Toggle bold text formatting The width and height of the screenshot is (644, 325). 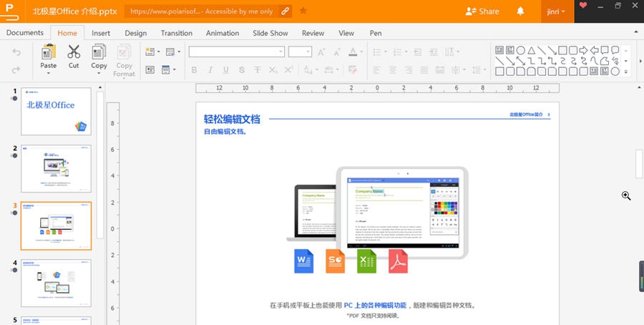(193, 70)
